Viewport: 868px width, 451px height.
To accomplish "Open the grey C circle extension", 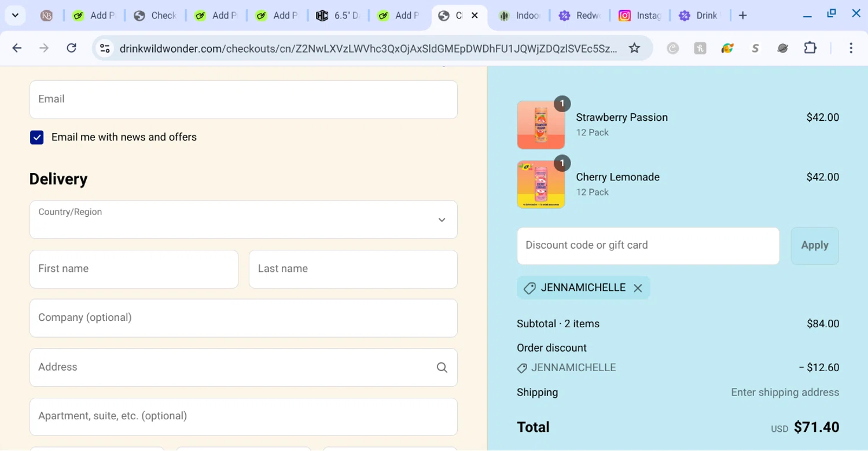I will point(672,49).
